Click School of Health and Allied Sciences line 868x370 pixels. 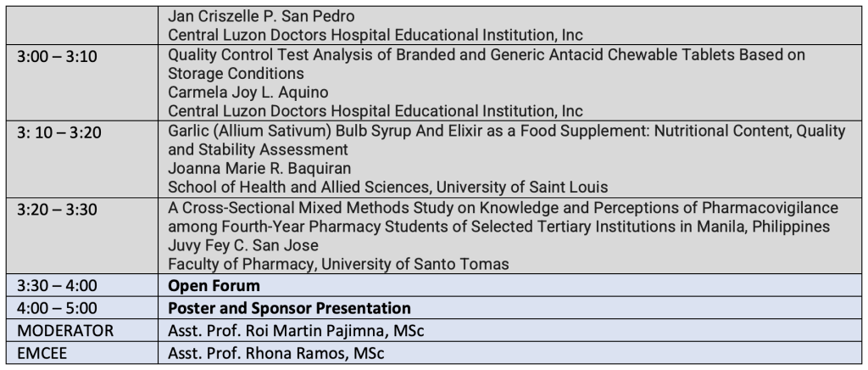(387, 188)
